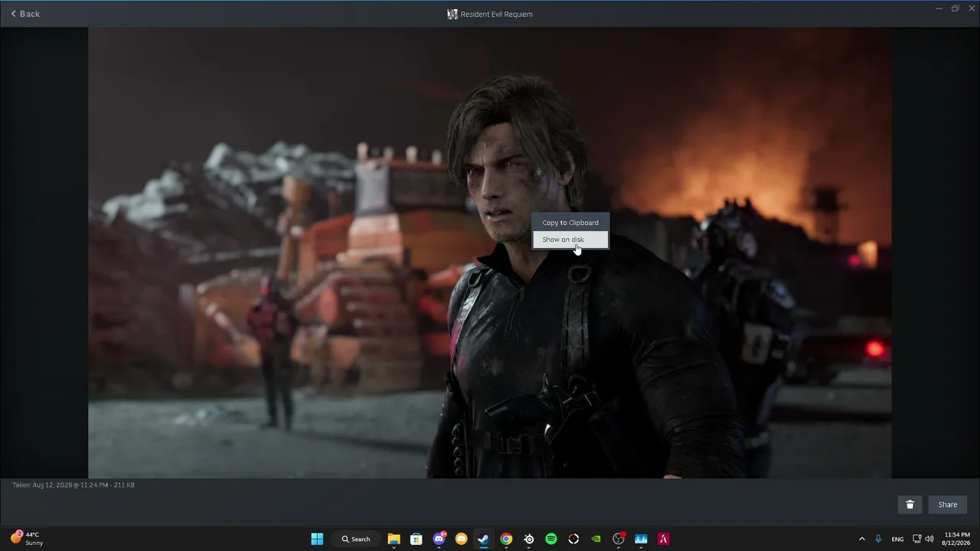980x551 pixels.
Task: Open the orange-white circular app on taskbar
Action: coord(573,539)
